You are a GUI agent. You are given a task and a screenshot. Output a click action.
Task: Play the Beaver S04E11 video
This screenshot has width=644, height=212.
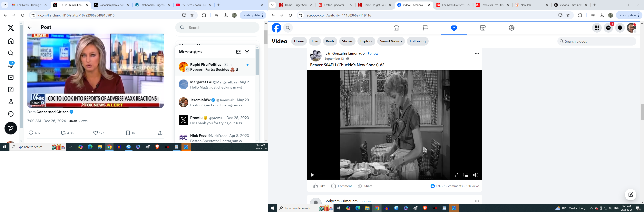tap(312, 175)
